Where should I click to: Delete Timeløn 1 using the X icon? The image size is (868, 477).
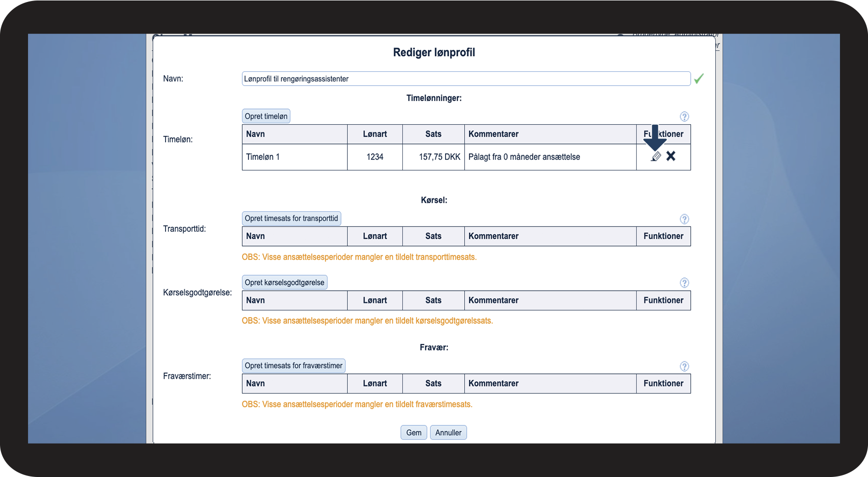671,156
